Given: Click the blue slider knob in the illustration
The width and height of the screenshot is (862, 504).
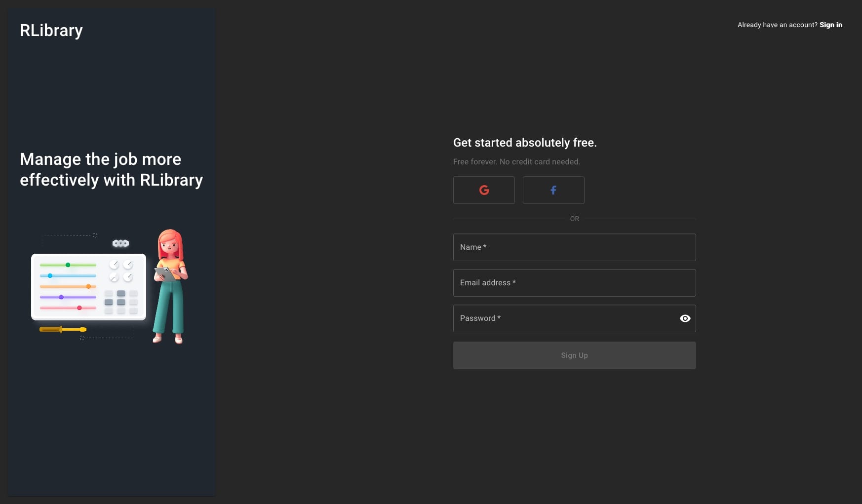Looking at the screenshot, I should (x=50, y=275).
